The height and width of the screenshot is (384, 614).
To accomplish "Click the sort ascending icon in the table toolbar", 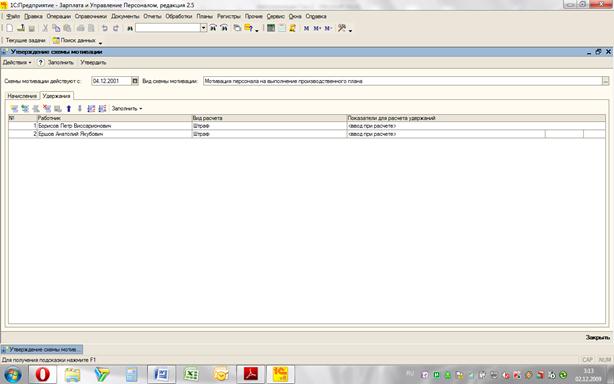I will pos(91,108).
